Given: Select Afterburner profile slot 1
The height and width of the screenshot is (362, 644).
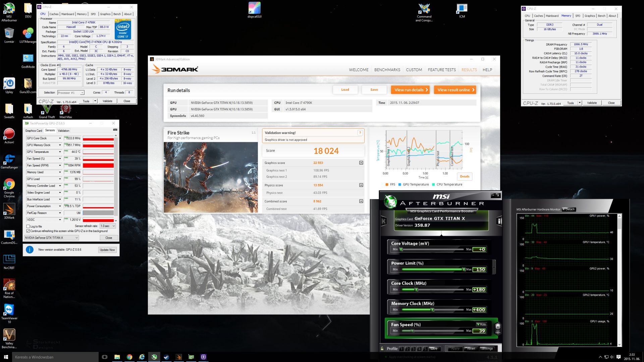Looking at the screenshot, I should [x=401, y=349].
